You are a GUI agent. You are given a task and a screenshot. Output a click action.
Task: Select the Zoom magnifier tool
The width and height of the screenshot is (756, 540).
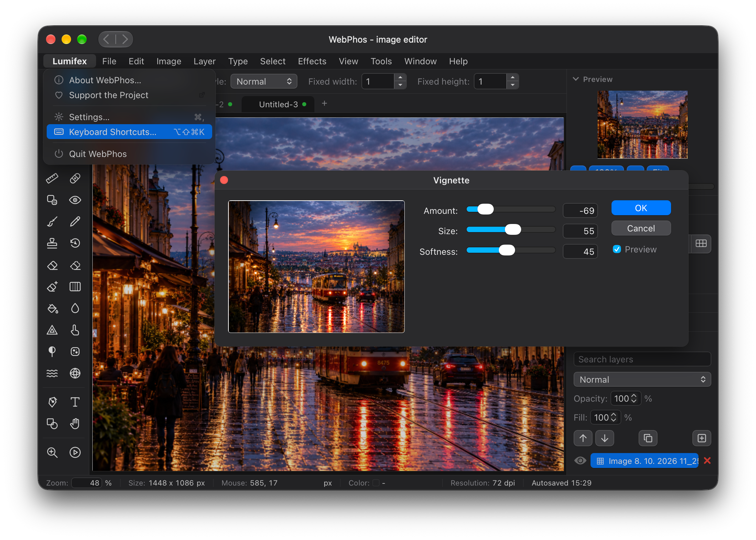52,452
